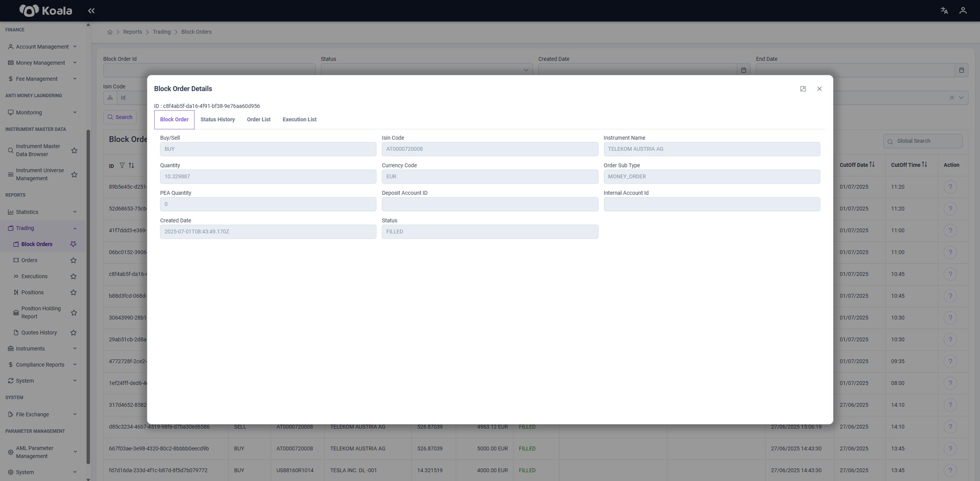
Task: Sort by CutOff Date column
Action: pyautogui.click(x=872, y=165)
